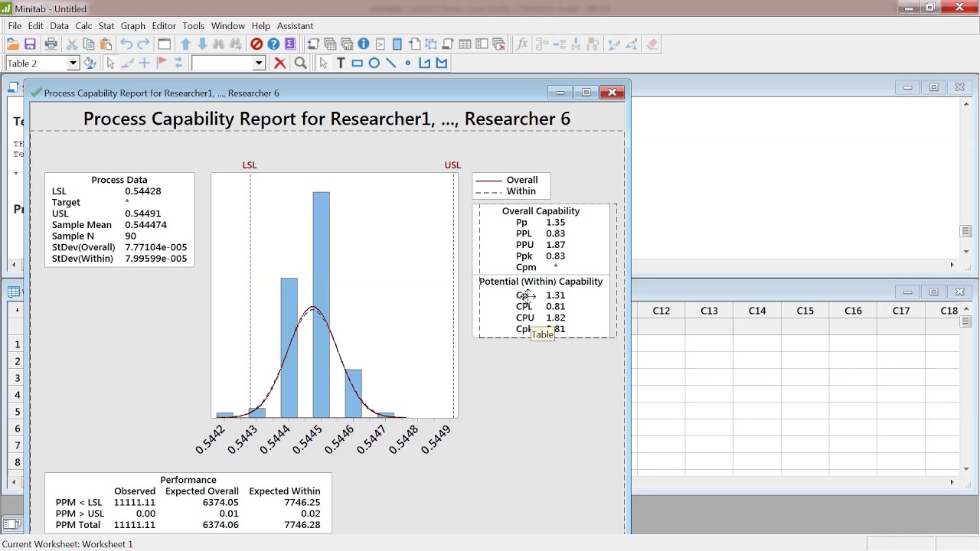Open the Table 2 dropdown

[73, 64]
